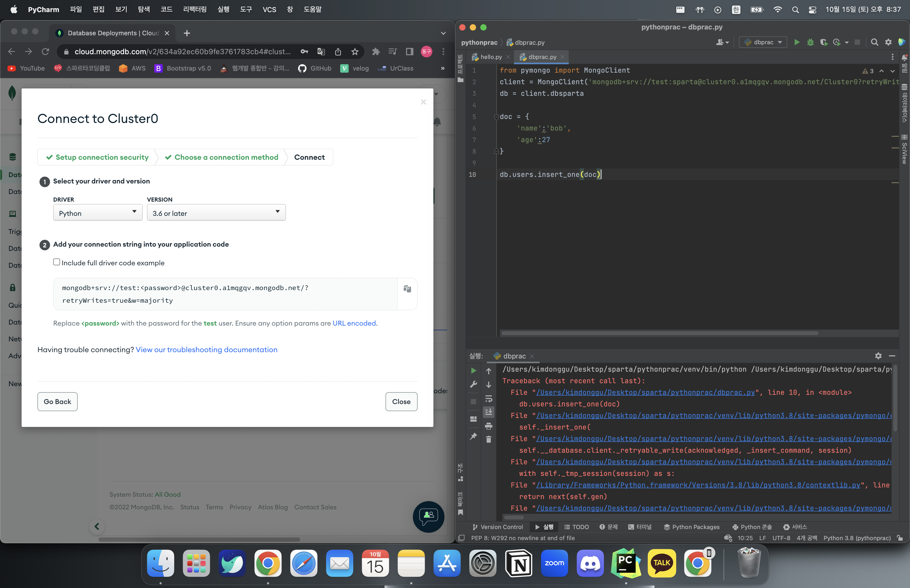Click the Go Back button
Screen dimensions: 910x588
pos(57,401)
